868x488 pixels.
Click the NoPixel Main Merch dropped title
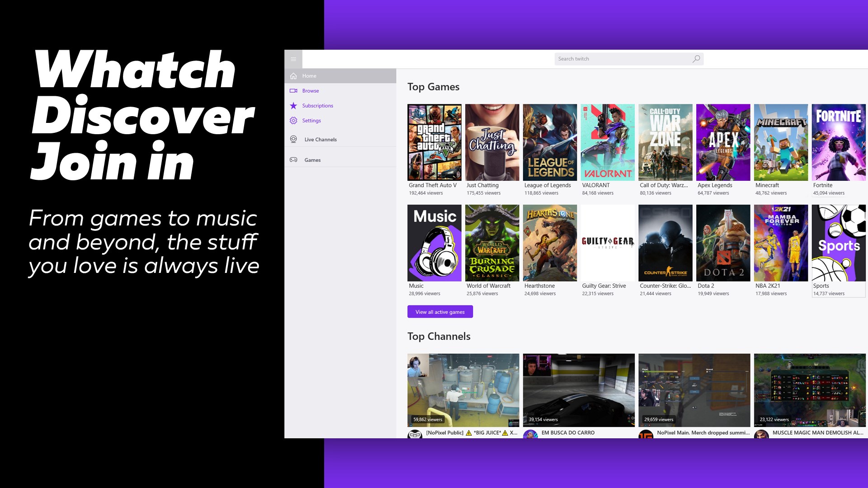(703, 433)
